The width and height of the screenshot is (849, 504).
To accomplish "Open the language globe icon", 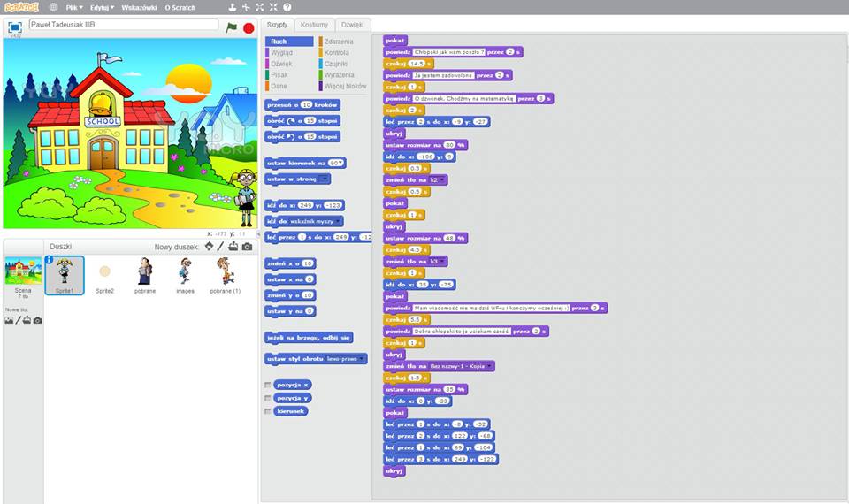I will 53,7.
